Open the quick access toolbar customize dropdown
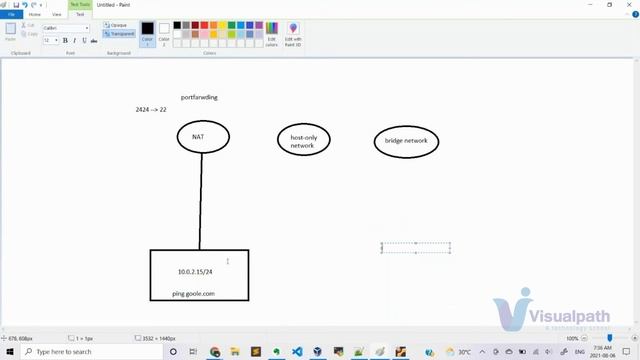This screenshot has height=360, width=640. [x=41, y=5]
